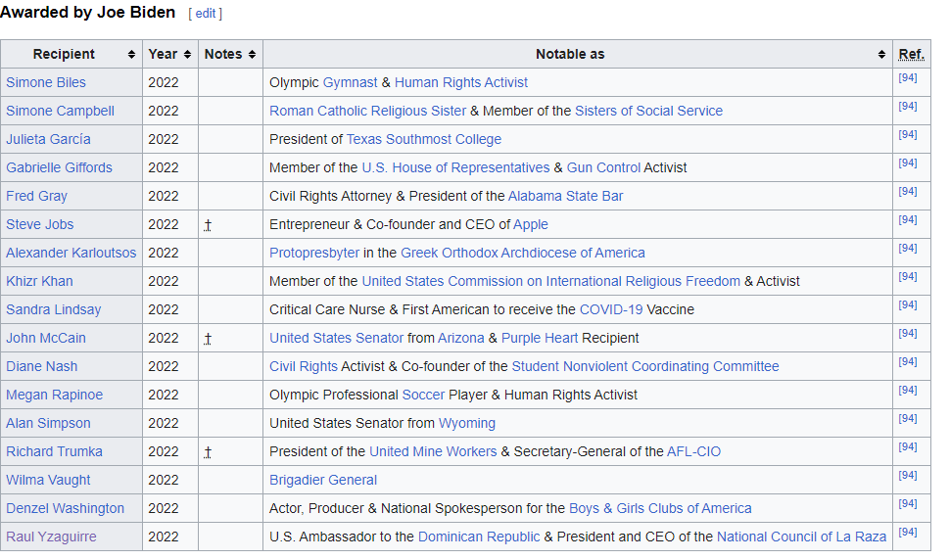Screen dimensions: 950x560
Task: Follow the Brigadier General link
Action: pyautogui.click(x=323, y=481)
